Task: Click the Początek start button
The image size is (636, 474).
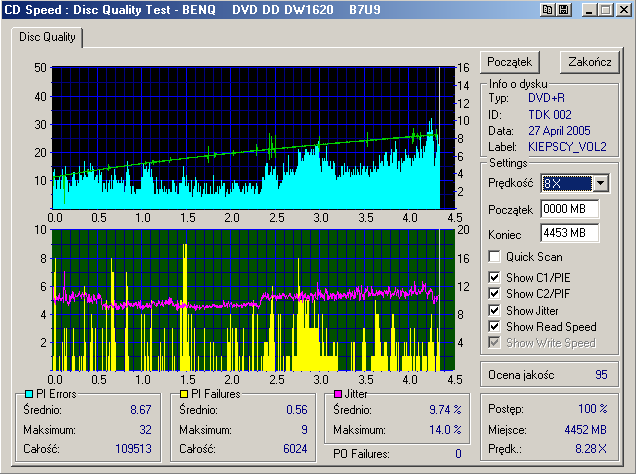Action: 509,62
